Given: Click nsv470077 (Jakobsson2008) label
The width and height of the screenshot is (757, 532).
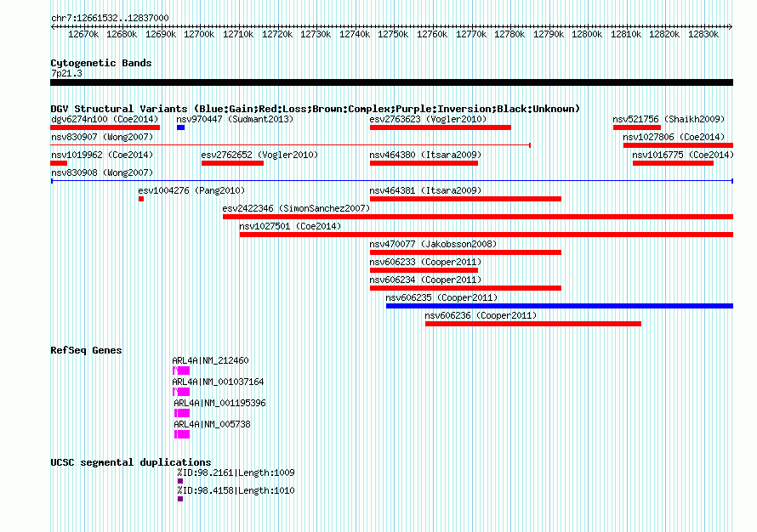Looking at the screenshot, I should pos(433,244).
